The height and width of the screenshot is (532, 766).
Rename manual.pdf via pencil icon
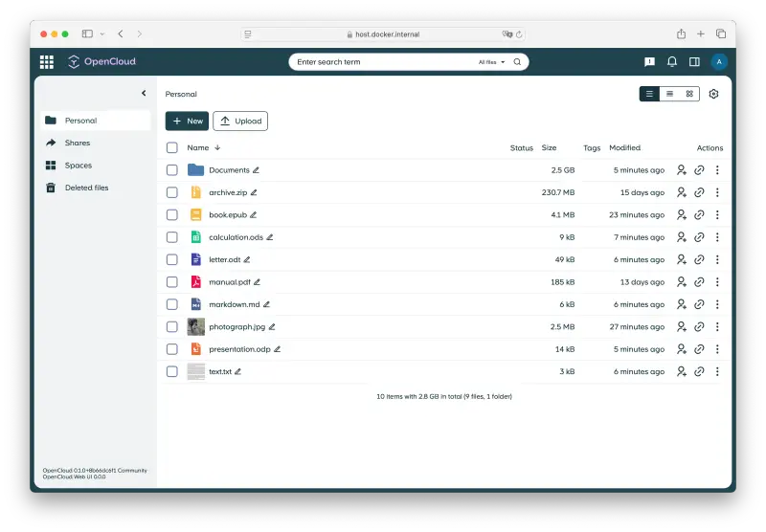click(x=257, y=282)
